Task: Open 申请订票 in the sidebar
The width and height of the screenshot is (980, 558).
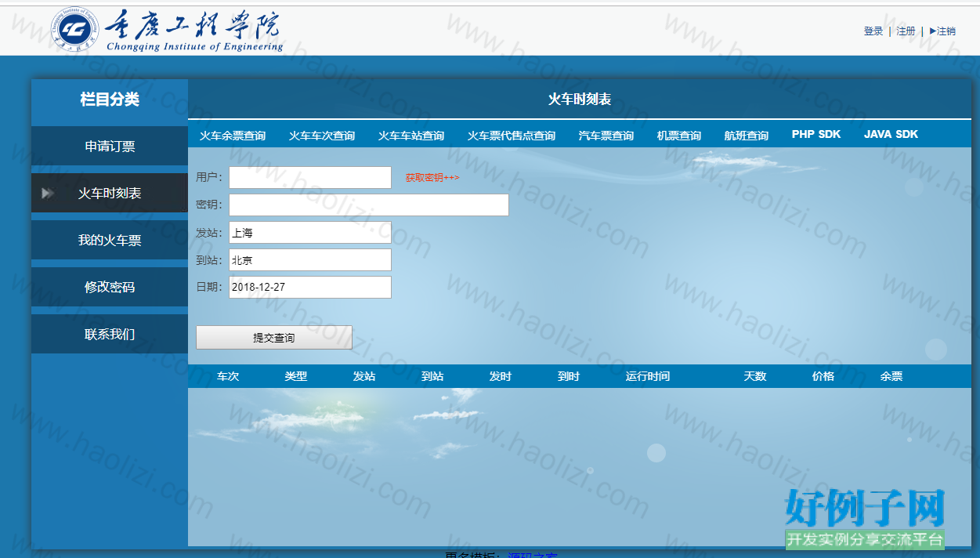Action: click(110, 146)
